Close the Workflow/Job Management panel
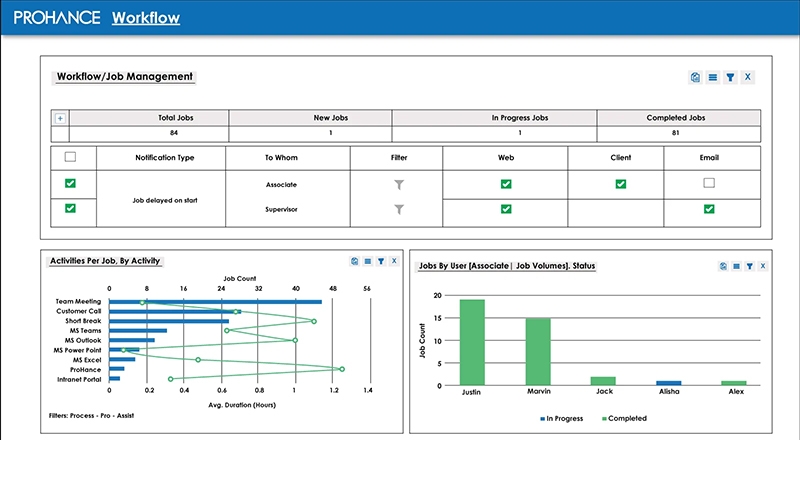Viewport: 800px width, 500px height. pos(748,77)
